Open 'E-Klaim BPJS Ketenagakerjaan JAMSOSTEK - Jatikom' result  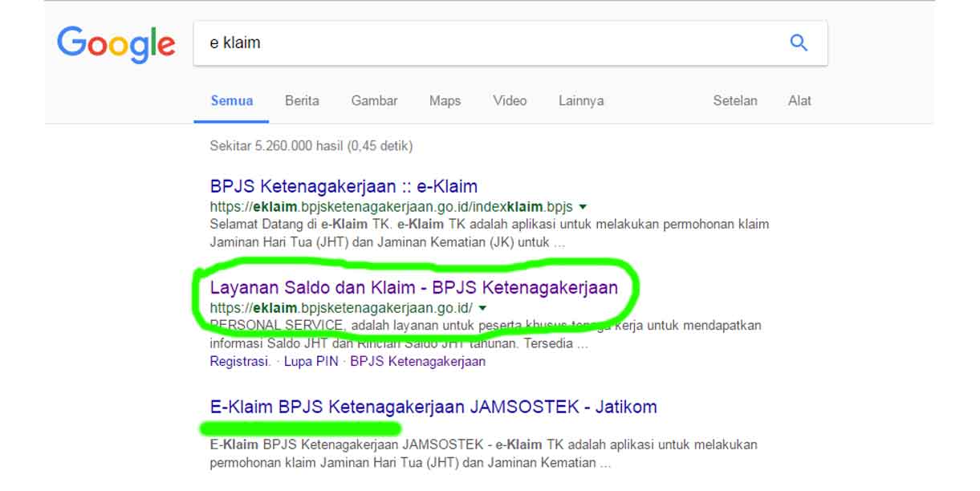[x=433, y=407]
